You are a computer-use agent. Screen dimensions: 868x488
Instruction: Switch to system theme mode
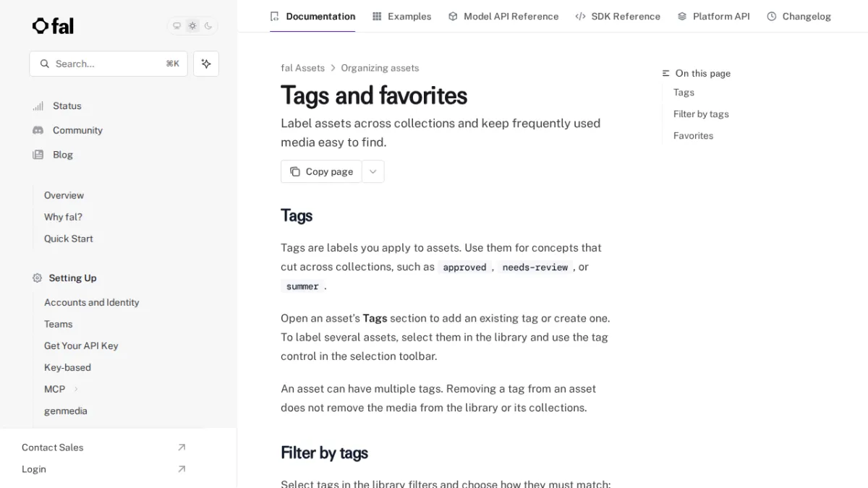tap(176, 26)
